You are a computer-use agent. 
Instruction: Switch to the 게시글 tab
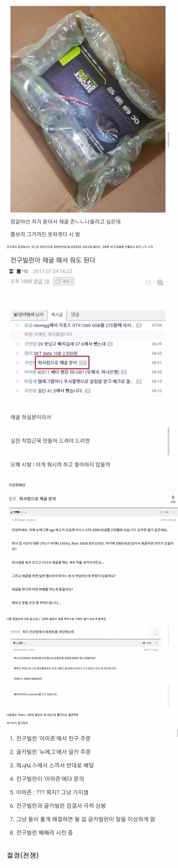click(x=57, y=314)
